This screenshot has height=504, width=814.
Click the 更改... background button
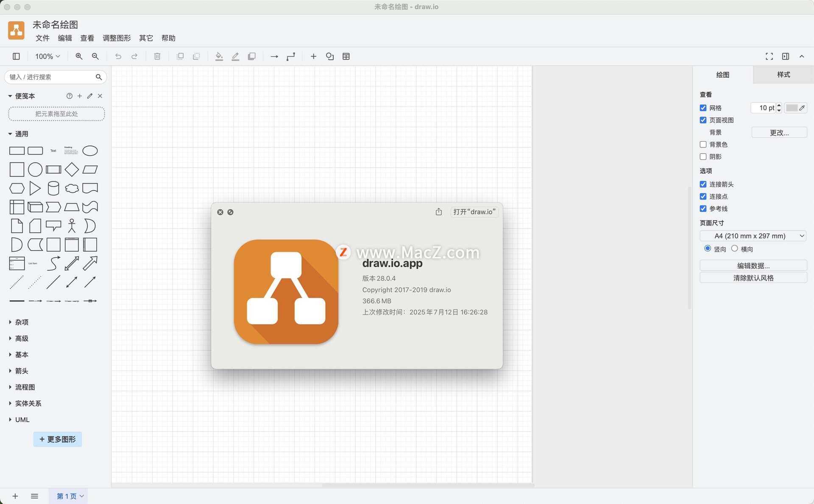(779, 133)
